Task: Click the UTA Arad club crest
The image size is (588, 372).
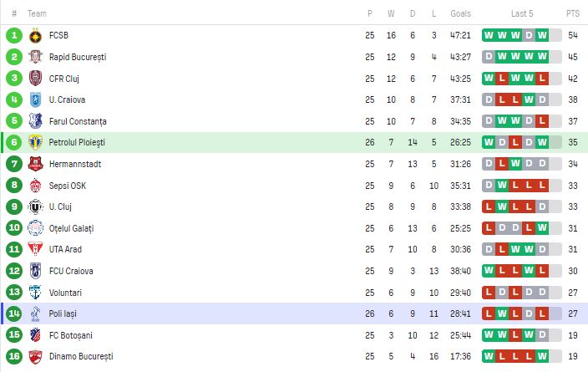Action: tap(35, 249)
